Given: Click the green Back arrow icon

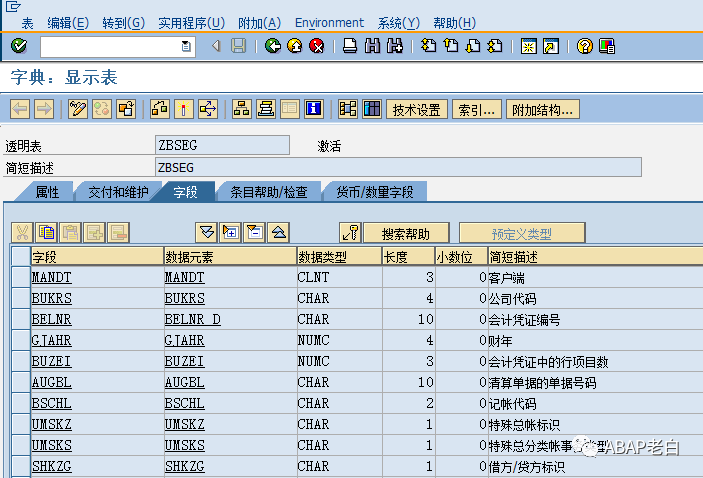Looking at the screenshot, I should click(x=273, y=46).
